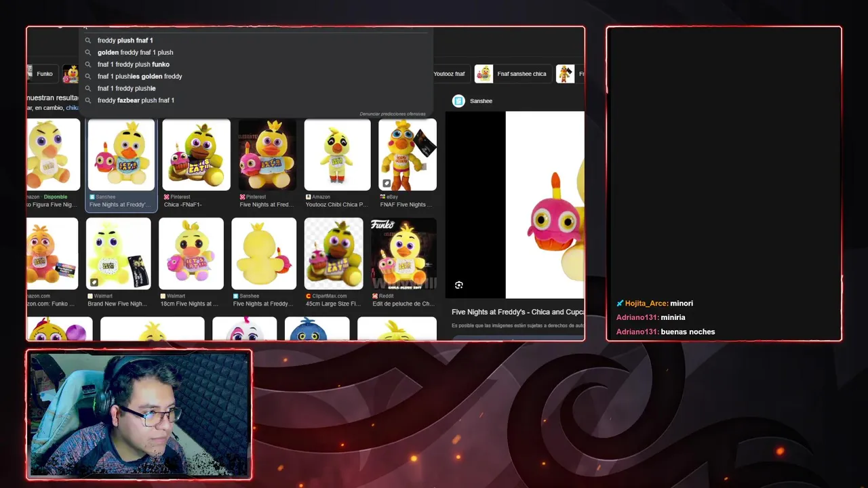Select suggestion 'fnaf 1 freddy plushie'
Viewport: 868px width, 488px height.
click(x=126, y=88)
